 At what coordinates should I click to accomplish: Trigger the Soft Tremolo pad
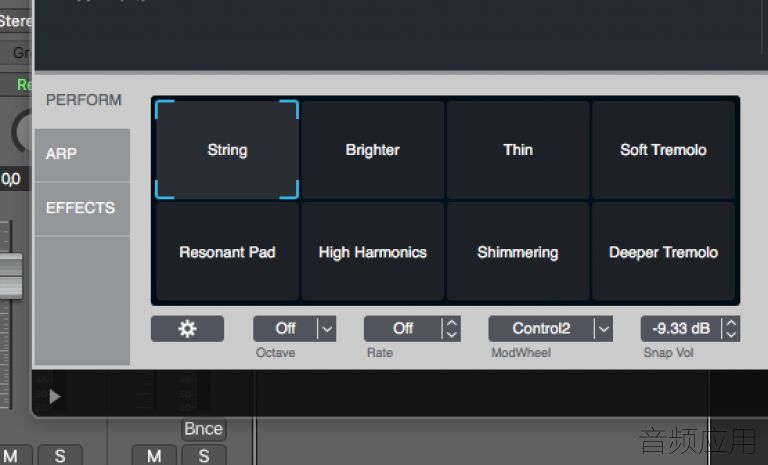tap(663, 150)
